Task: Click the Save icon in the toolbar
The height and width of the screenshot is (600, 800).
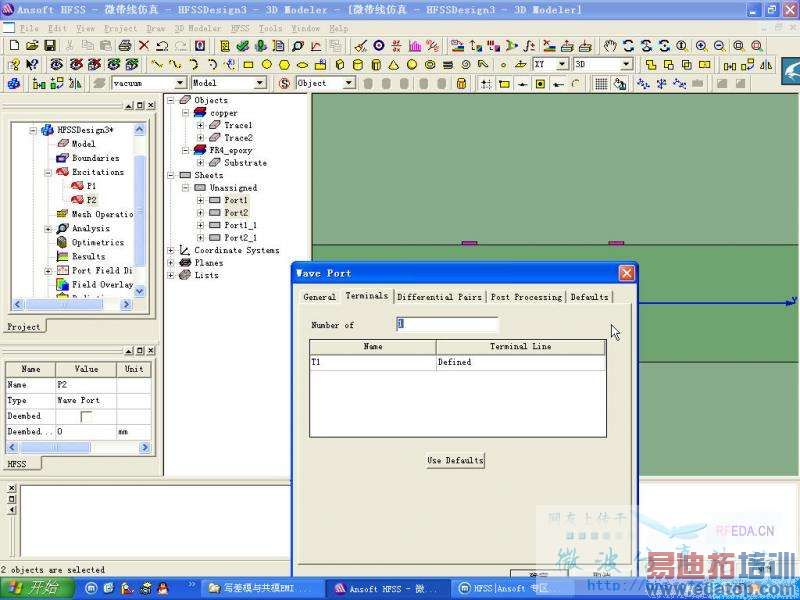Action: point(50,46)
